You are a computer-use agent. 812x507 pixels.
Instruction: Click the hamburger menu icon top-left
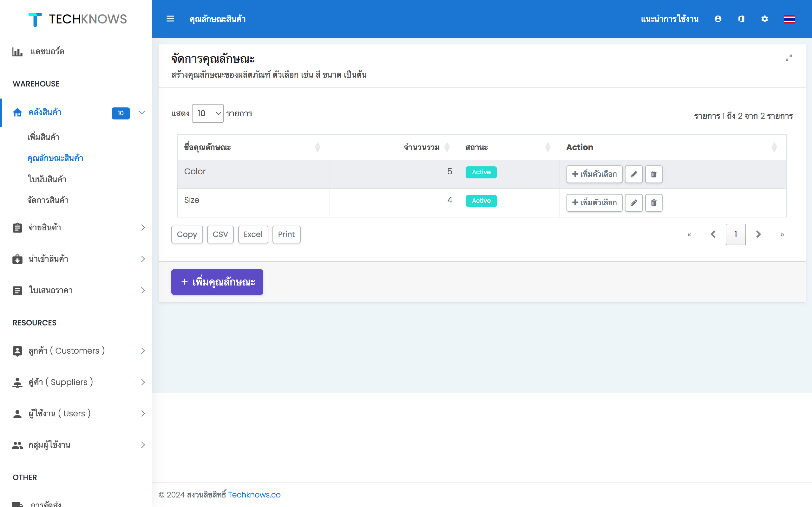click(x=170, y=19)
